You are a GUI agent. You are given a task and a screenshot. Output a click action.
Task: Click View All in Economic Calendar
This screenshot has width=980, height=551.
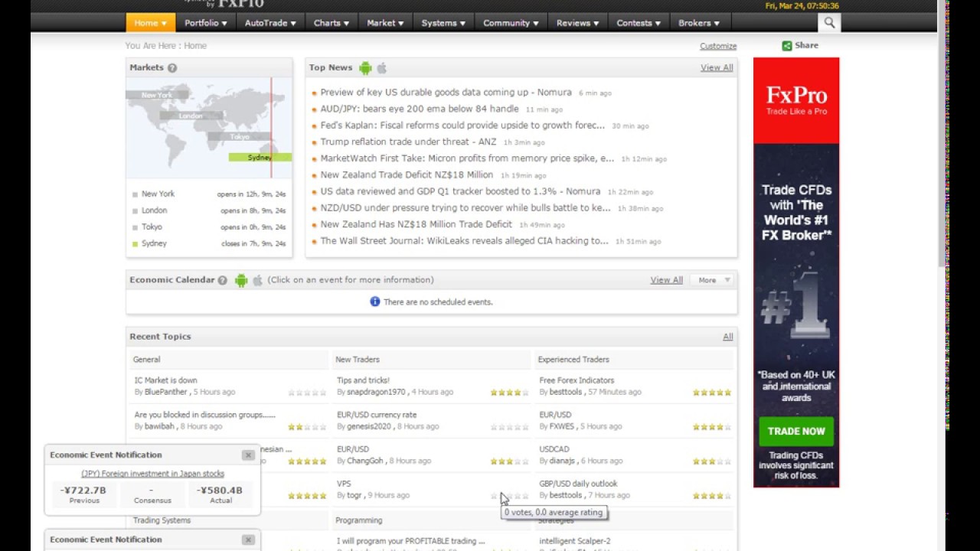click(x=666, y=280)
